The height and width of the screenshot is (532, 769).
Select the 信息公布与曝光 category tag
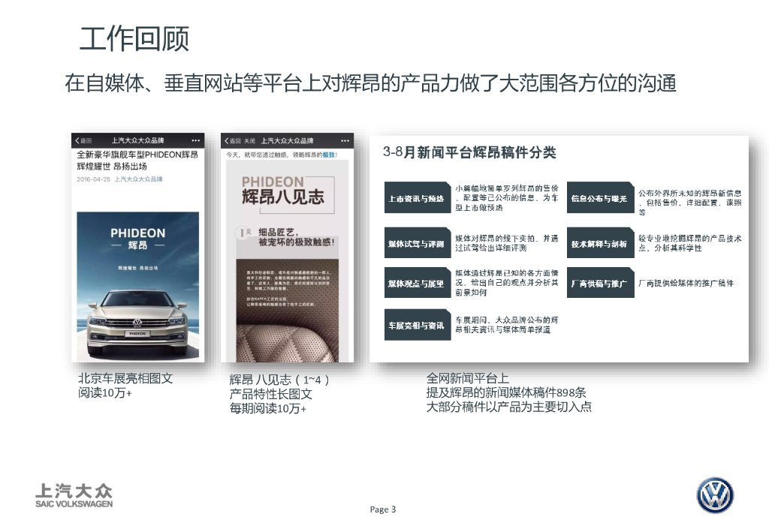pyautogui.click(x=600, y=197)
